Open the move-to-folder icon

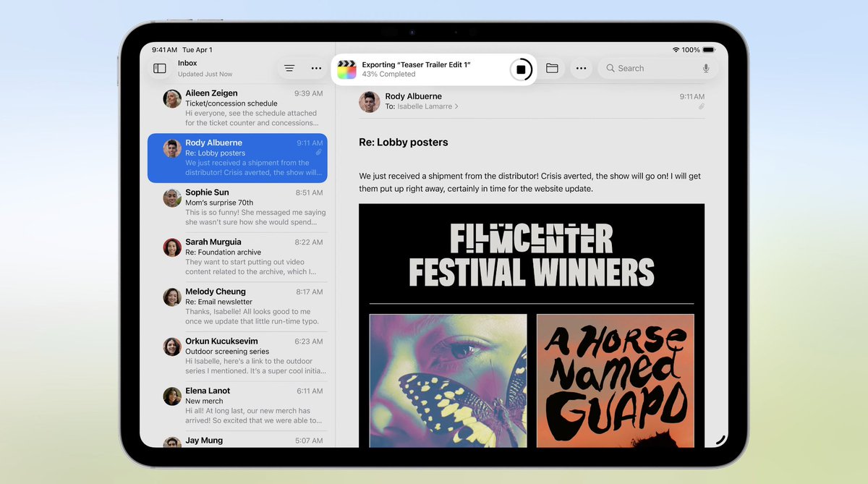click(x=552, y=68)
